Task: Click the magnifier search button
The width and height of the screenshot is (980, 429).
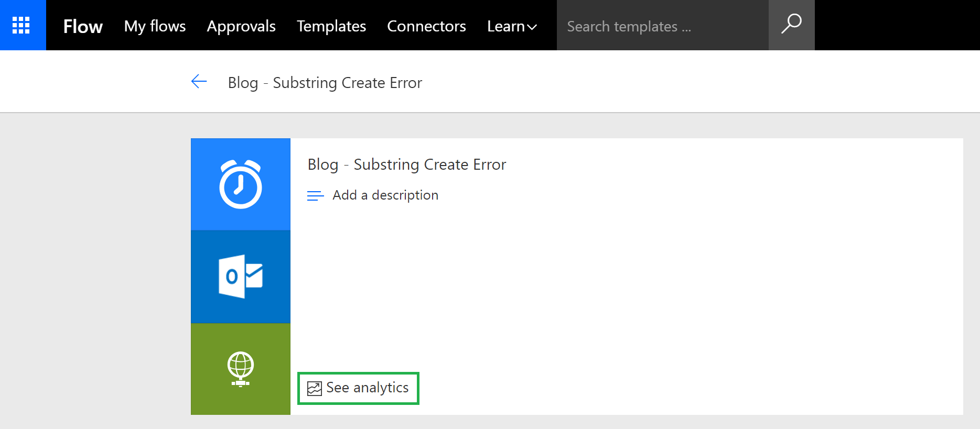Action: (x=792, y=25)
